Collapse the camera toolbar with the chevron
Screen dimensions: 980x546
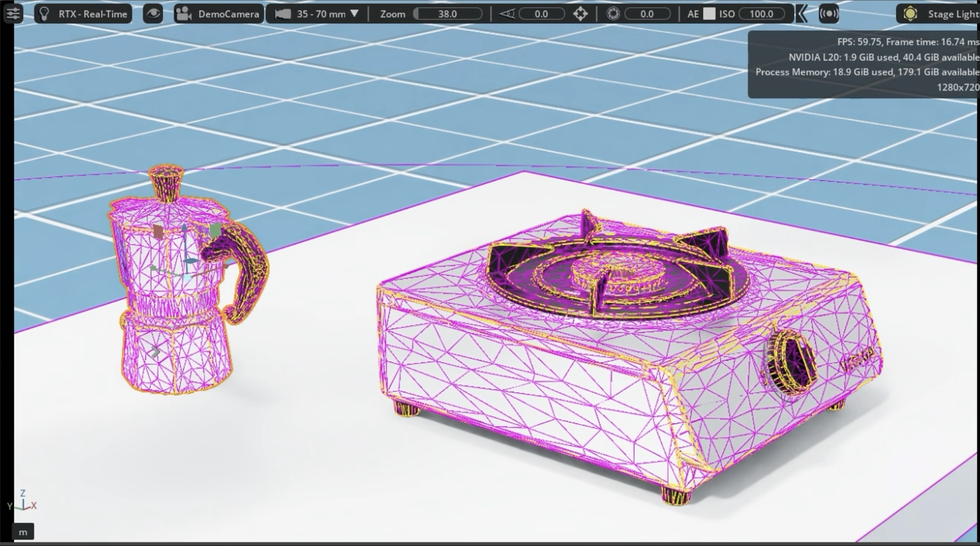click(x=802, y=14)
